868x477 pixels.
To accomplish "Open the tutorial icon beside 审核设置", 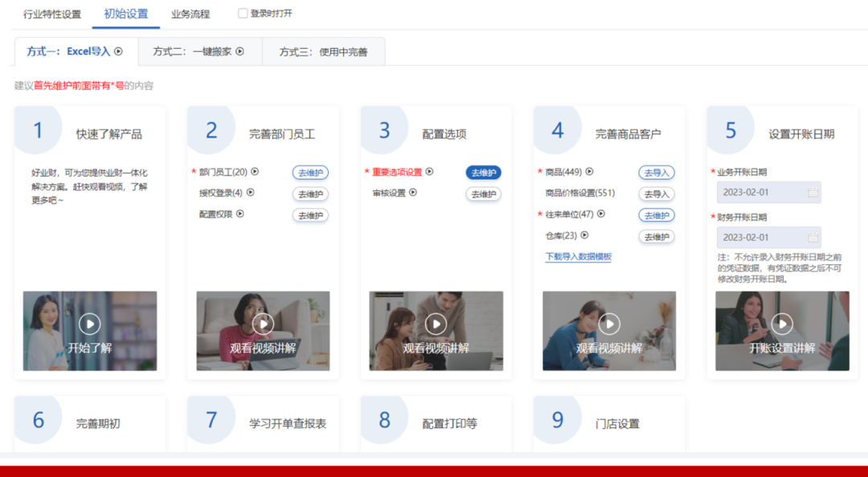I will point(412,191).
